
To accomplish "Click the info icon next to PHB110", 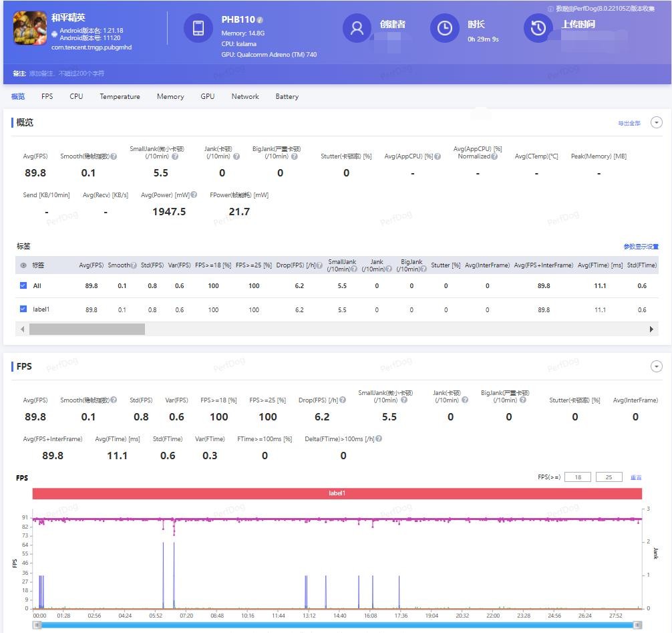I will coord(260,20).
